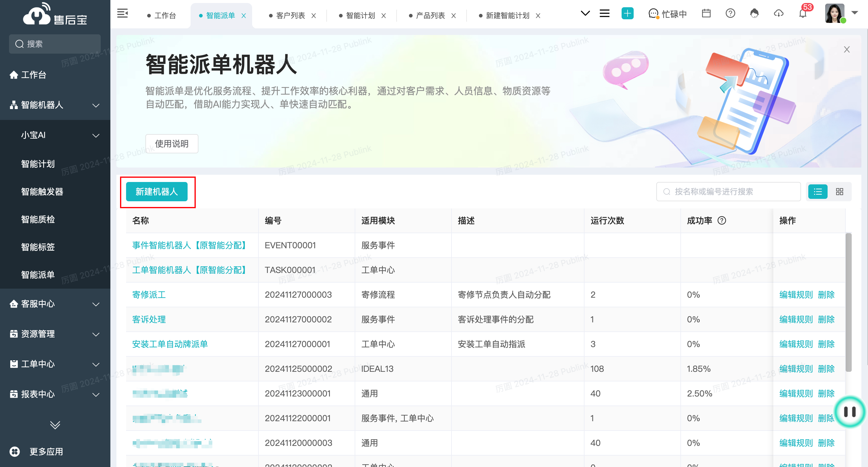Image resolution: width=868 pixels, height=467 pixels.
Task: Open the 忙碌中 status selector
Action: 667,14
